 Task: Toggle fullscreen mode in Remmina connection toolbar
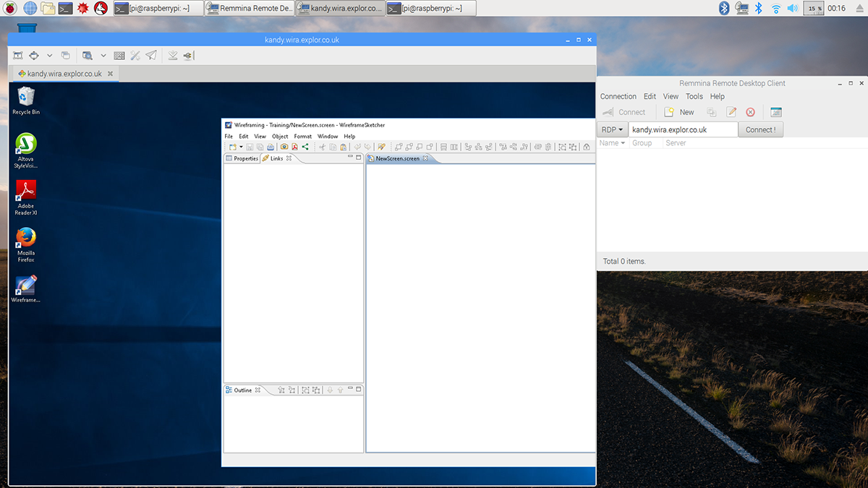(17, 56)
